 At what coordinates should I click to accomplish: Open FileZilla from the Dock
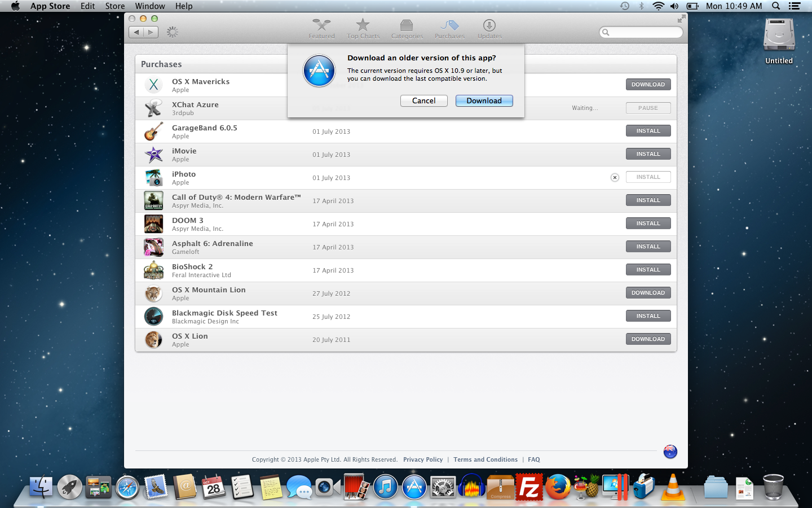[529, 487]
